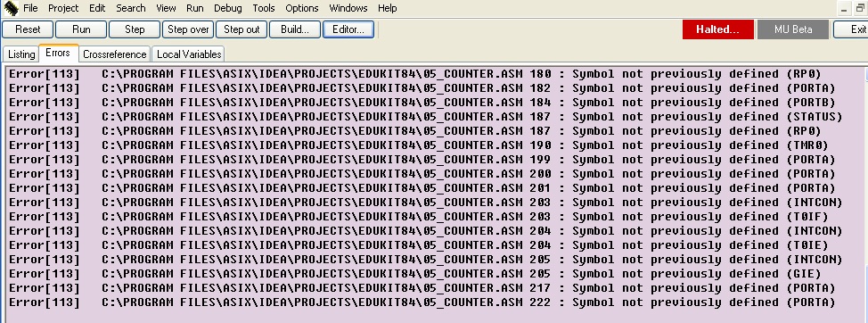Image resolution: width=868 pixels, height=323 pixels.
Task: Select error line 217 about PORTA
Action: (422, 288)
